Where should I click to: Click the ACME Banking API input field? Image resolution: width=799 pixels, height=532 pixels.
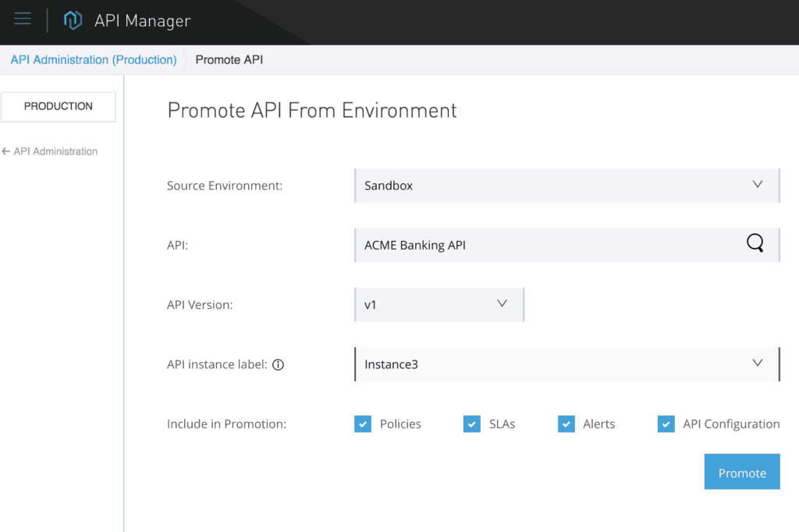coord(546,243)
